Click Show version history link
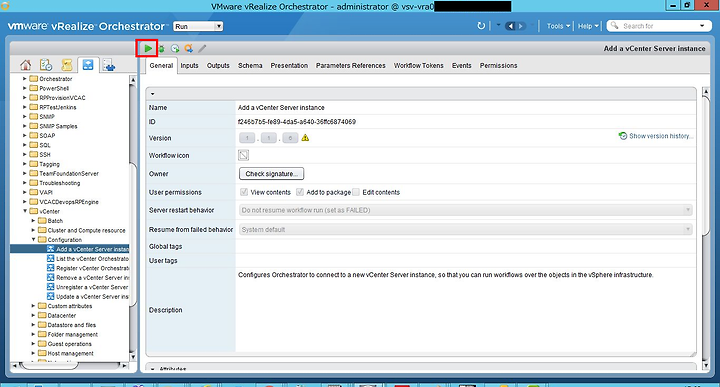The width and height of the screenshot is (720, 387). [x=661, y=136]
